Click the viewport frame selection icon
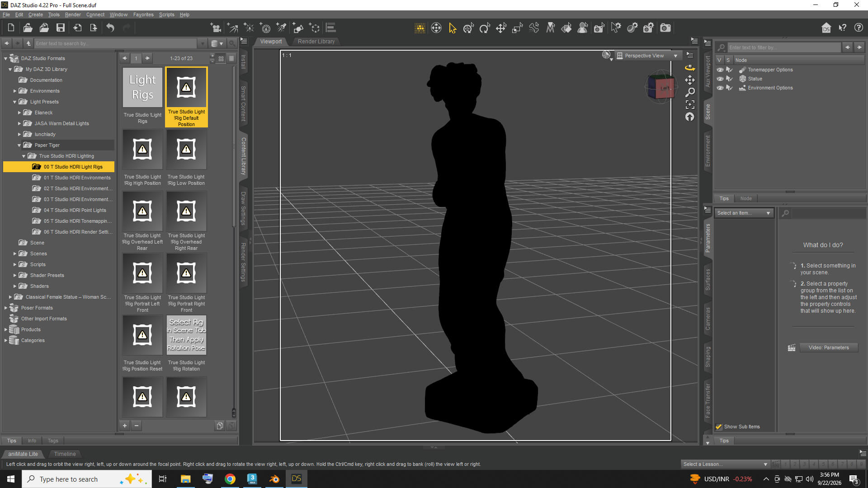868x488 pixels. 690,105
